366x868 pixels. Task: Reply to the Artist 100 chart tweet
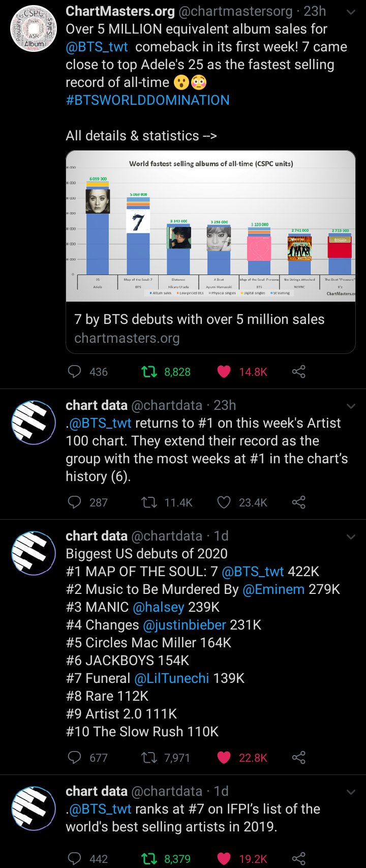click(x=75, y=502)
